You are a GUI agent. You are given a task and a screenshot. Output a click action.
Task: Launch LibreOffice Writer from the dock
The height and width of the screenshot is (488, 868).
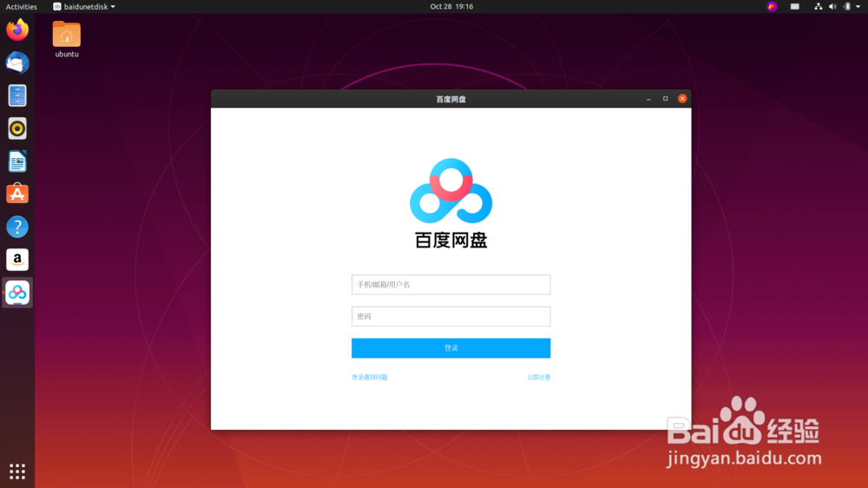(17, 162)
